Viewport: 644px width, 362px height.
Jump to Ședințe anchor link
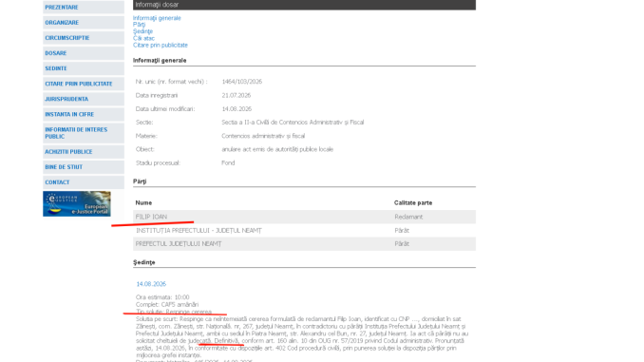pos(142,31)
